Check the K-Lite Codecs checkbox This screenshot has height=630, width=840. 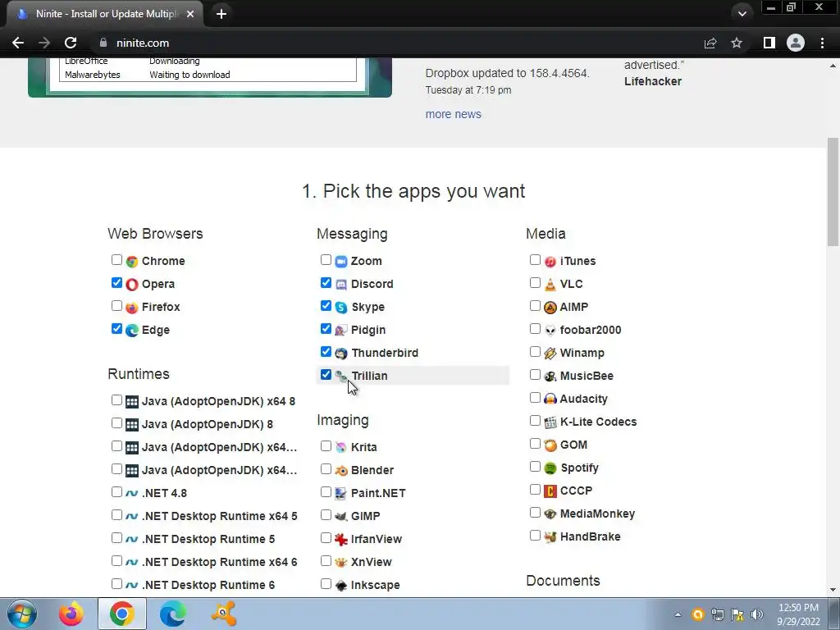(535, 421)
